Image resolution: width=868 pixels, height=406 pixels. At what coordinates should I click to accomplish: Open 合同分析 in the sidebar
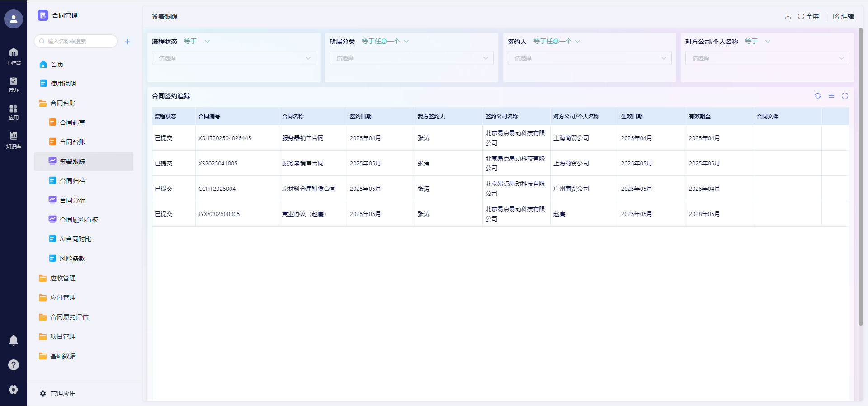(x=72, y=200)
